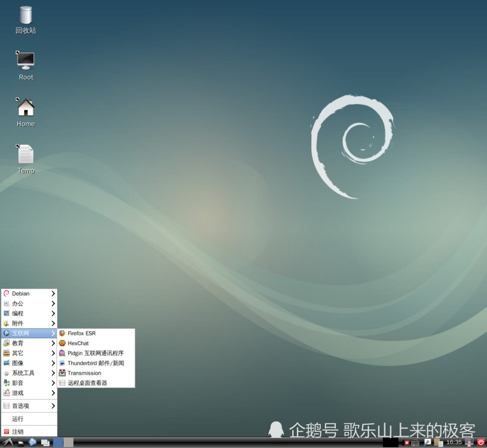The image size is (487, 448).
Task: Click the HexChat icon
Action: coord(62,343)
